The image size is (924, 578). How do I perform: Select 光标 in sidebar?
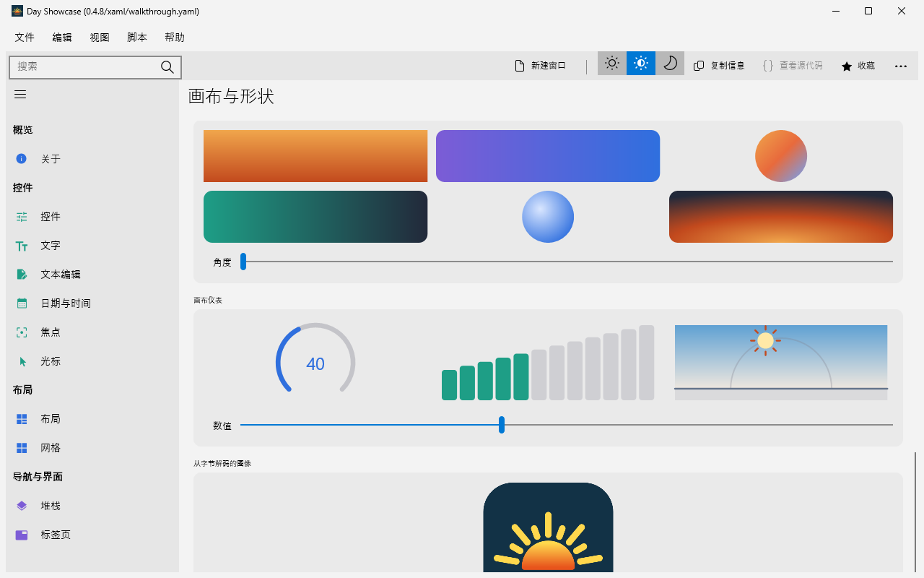coord(51,361)
